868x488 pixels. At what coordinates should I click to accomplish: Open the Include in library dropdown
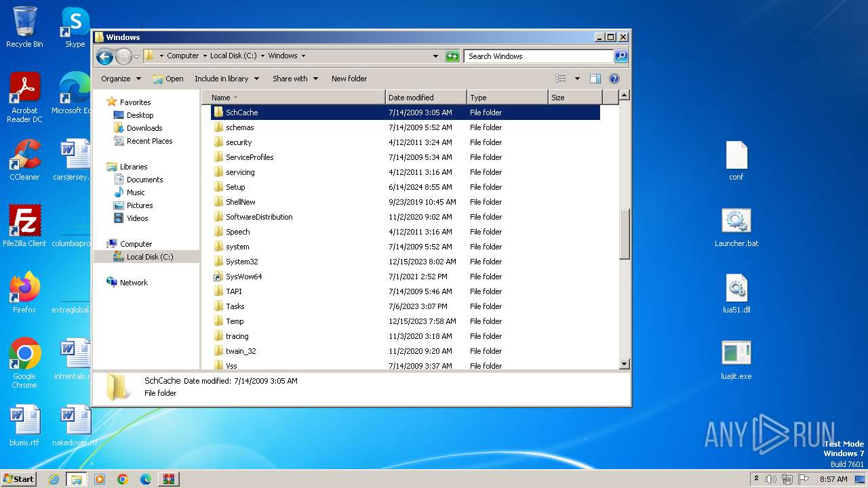click(226, 79)
